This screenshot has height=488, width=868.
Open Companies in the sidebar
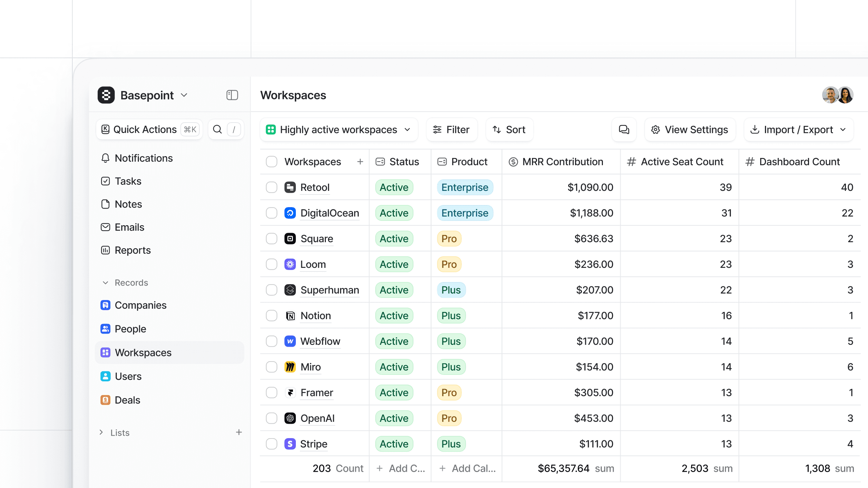click(x=140, y=305)
